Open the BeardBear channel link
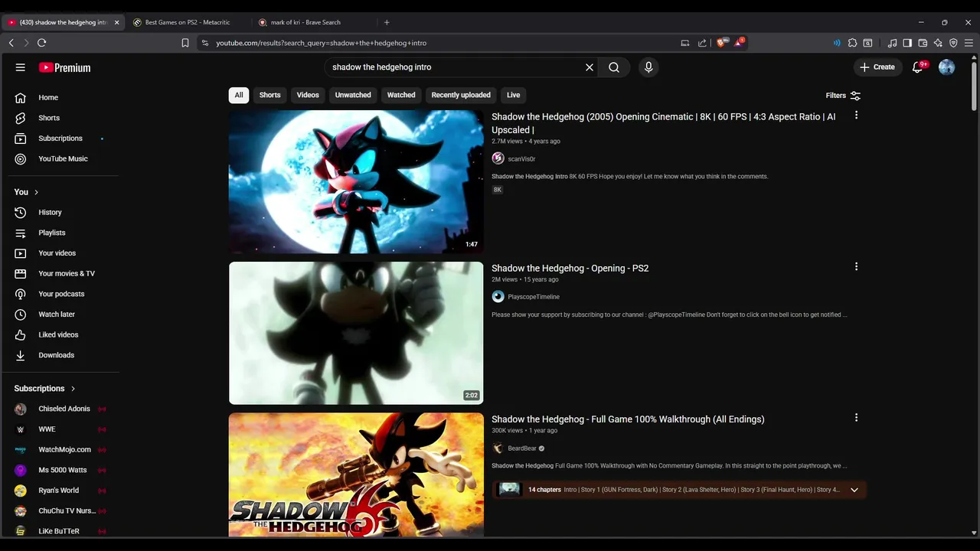 [x=522, y=448]
